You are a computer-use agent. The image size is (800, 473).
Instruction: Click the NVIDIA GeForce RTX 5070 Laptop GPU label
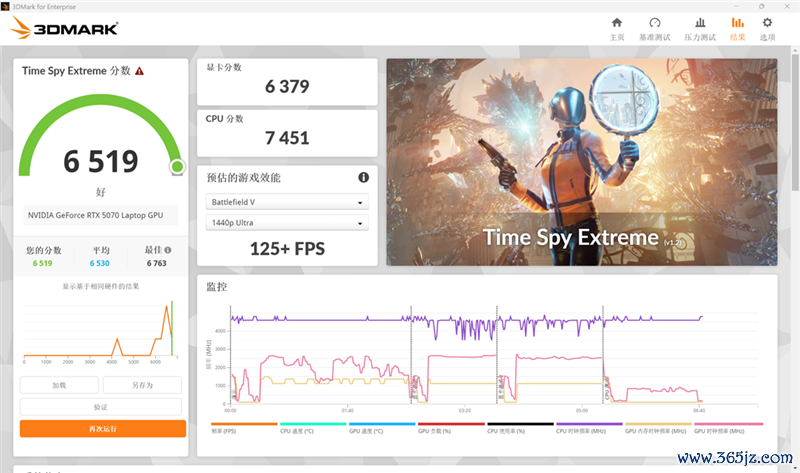tap(95, 215)
